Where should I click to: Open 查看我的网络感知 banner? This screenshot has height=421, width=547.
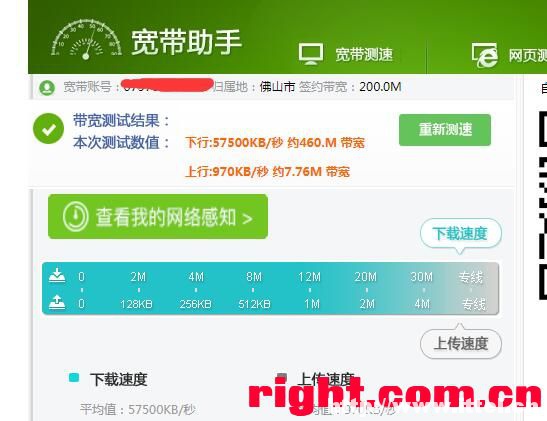158,217
